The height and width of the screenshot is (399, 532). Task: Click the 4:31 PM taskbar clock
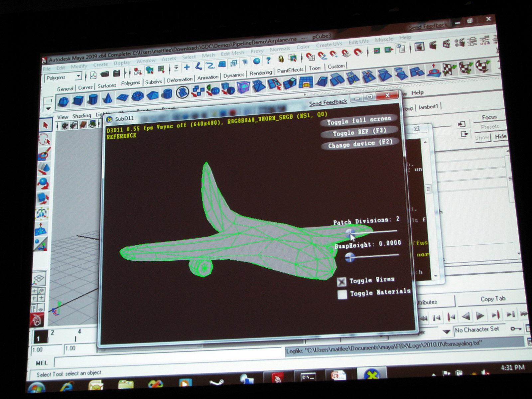[512, 367]
